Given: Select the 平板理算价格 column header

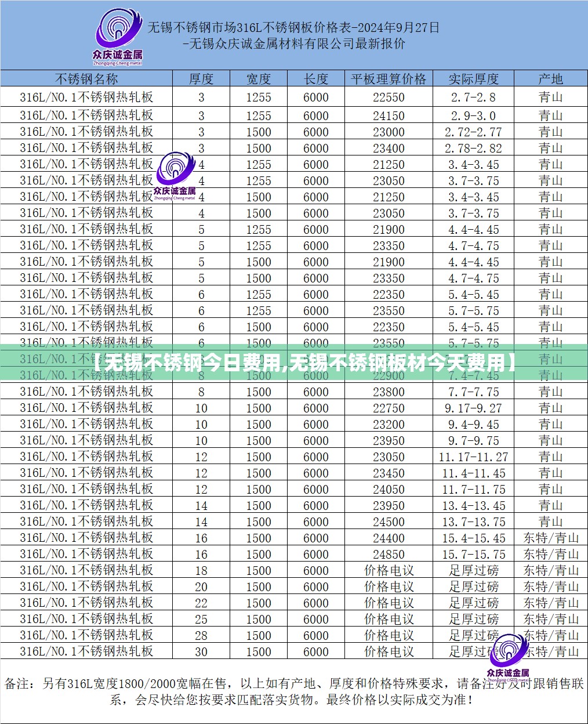Looking at the screenshot, I should tap(389, 79).
